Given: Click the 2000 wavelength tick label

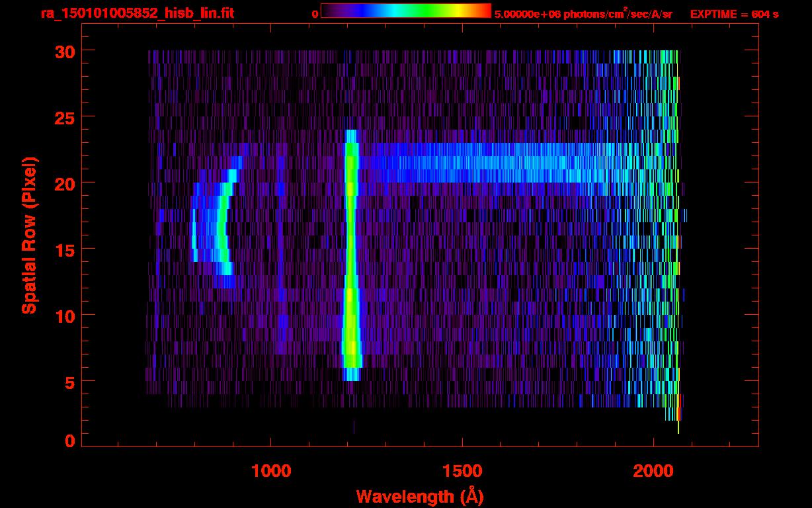Looking at the screenshot, I should 653,471.
